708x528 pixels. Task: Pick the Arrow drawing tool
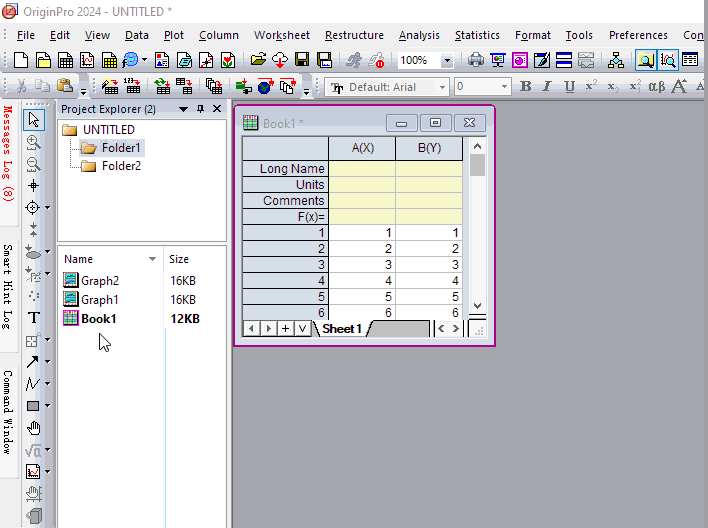[x=33, y=362]
